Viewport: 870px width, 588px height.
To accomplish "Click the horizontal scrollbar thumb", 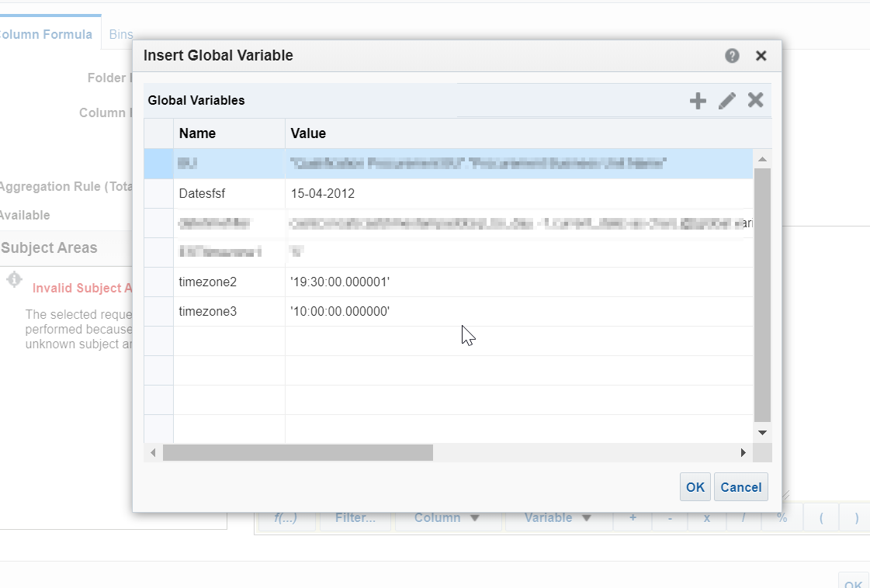I will 298,453.
